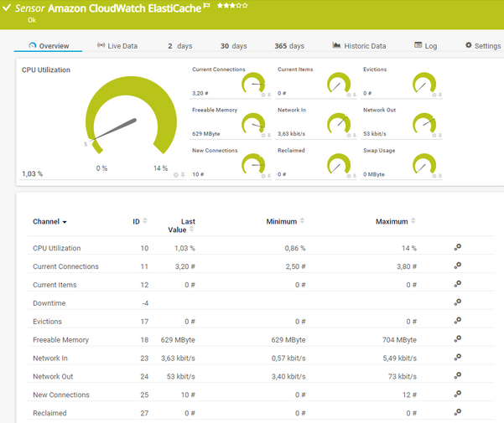The image size is (504, 423).
Task: Click the Network In mini gauge
Action: tap(339, 124)
